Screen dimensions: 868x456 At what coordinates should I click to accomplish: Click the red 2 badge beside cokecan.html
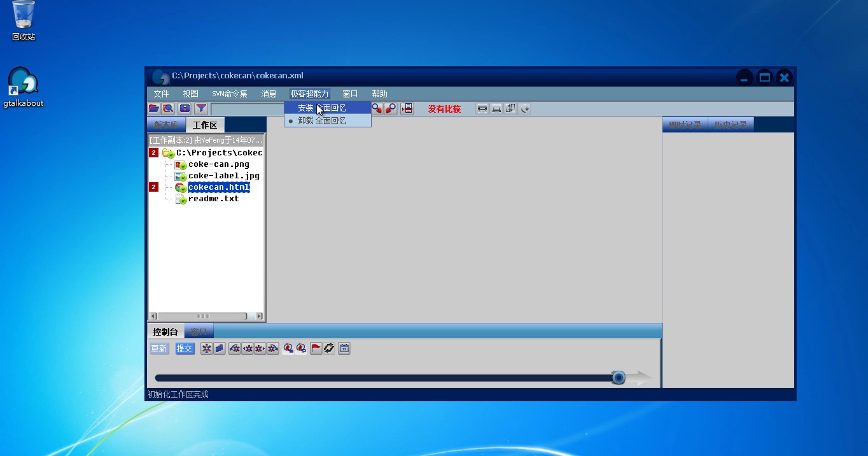click(153, 187)
